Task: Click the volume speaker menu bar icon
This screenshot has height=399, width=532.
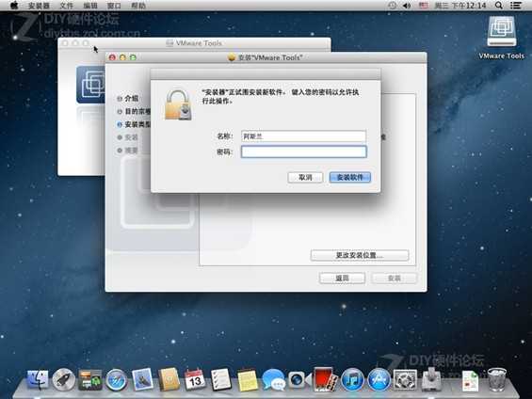Action: pos(407,6)
